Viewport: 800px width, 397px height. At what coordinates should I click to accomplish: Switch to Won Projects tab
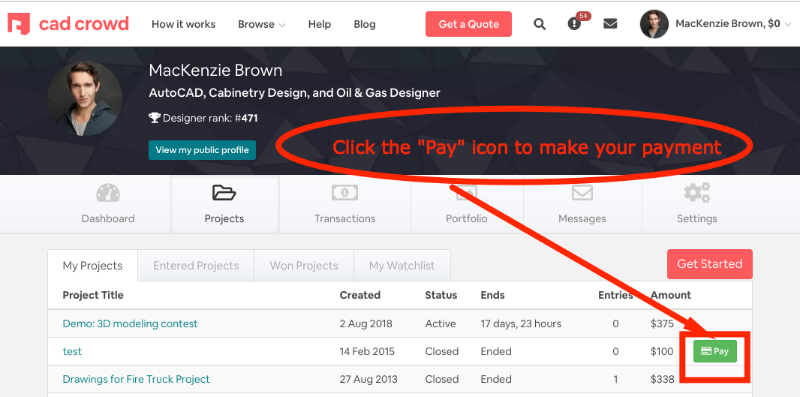pos(304,265)
